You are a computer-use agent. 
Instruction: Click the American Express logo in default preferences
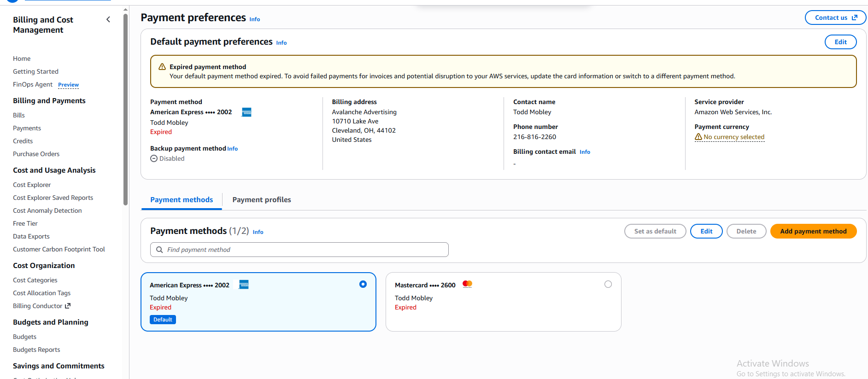click(246, 112)
